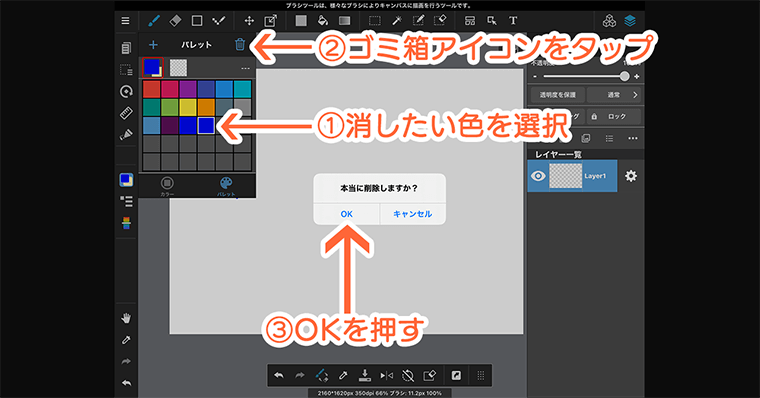This screenshot has width=760, height=398.
Task: Open the color window icon in sidebar
Action: point(126,180)
